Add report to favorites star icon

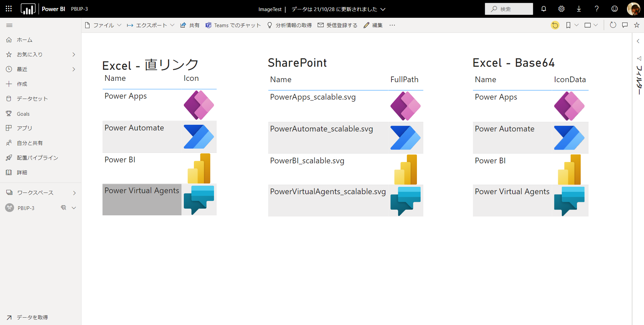coord(637,25)
